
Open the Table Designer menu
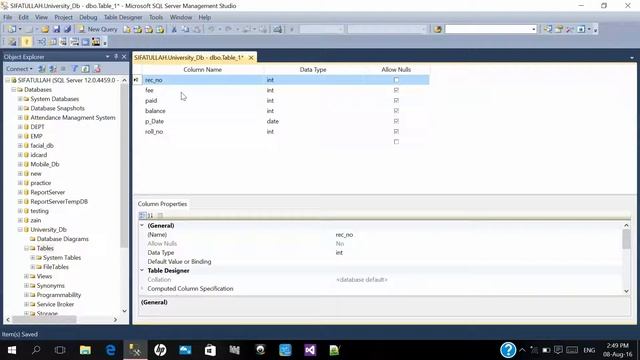[123, 17]
